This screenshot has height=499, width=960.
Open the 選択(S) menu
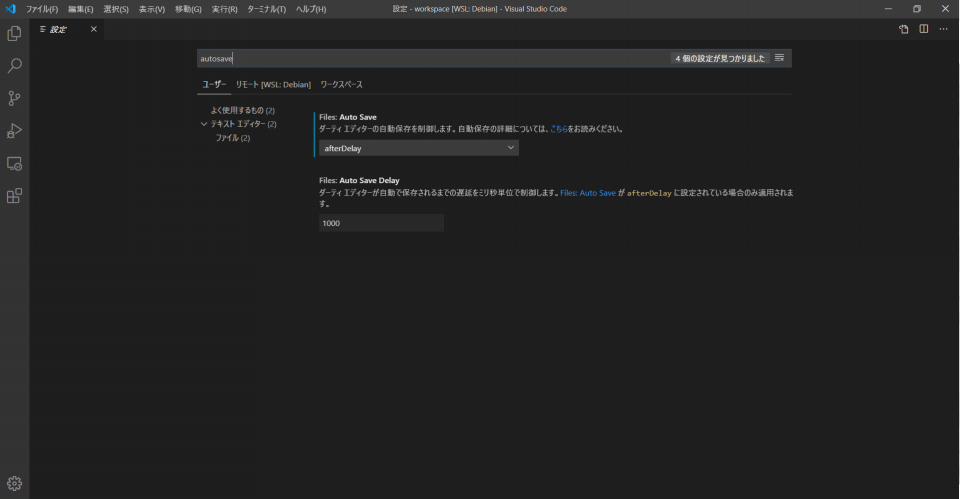(116, 9)
